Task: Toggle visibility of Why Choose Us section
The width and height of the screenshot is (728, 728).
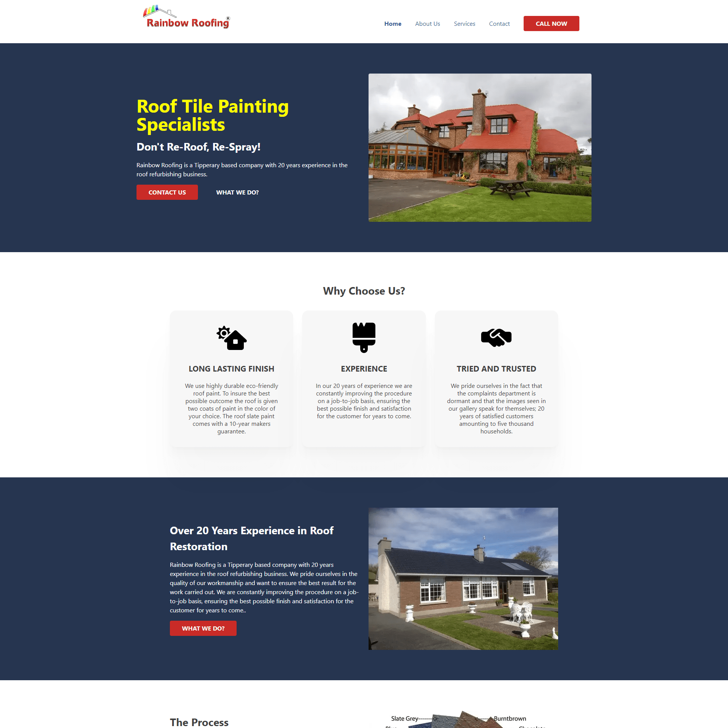Action: click(x=363, y=291)
